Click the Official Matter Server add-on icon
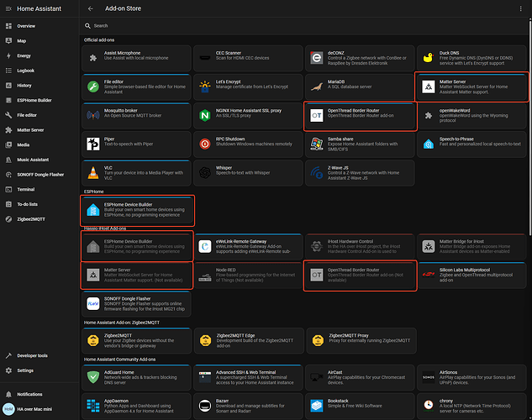This screenshot has height=420, width=532. [429, 87]
